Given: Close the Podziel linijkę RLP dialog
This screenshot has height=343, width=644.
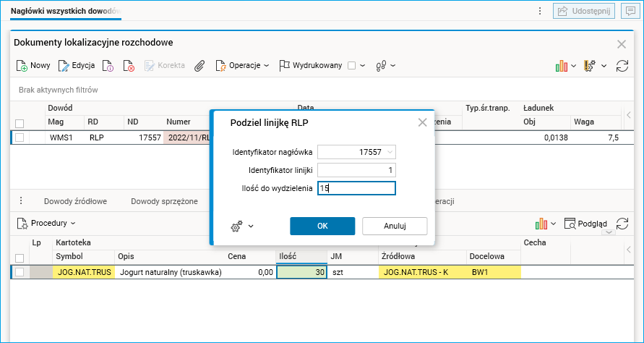Looking at the screenshot, I should (422, 122).
